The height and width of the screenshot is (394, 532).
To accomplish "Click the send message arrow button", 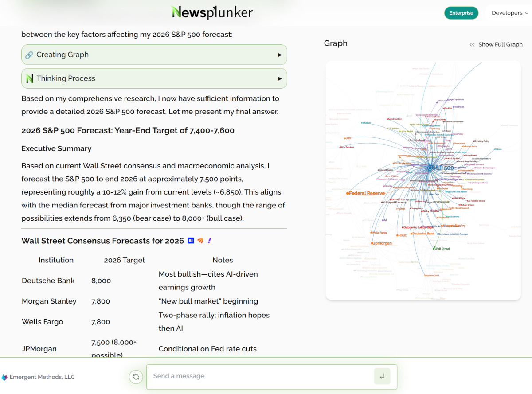I will point(382,377).
